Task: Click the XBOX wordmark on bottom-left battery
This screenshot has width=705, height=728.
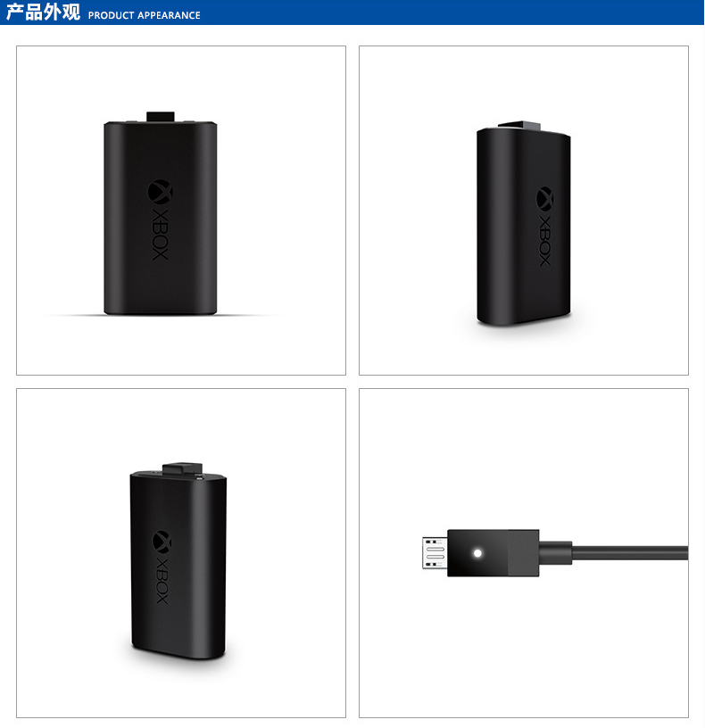Action: (x=162, y=580)
